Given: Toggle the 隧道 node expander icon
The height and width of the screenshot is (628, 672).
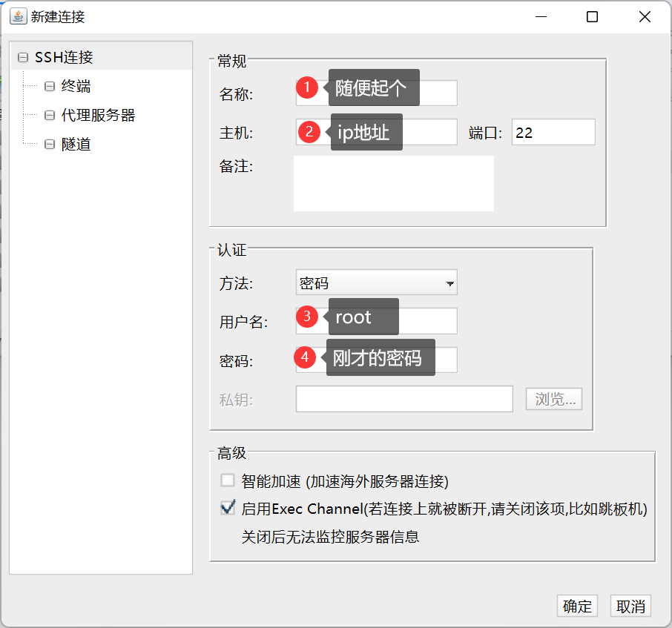Looking at the screenshot, I should (50, 145).
